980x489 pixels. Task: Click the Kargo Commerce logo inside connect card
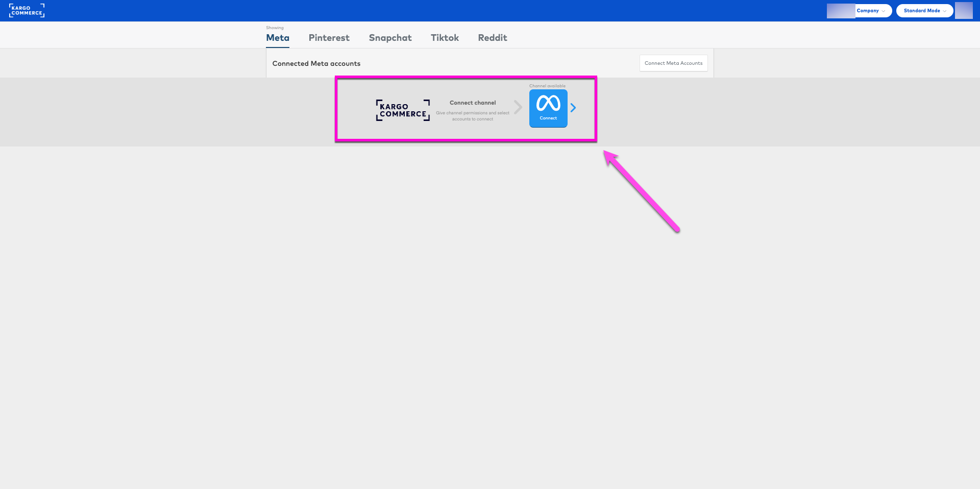pyautogui.click(x=402, y=110)
